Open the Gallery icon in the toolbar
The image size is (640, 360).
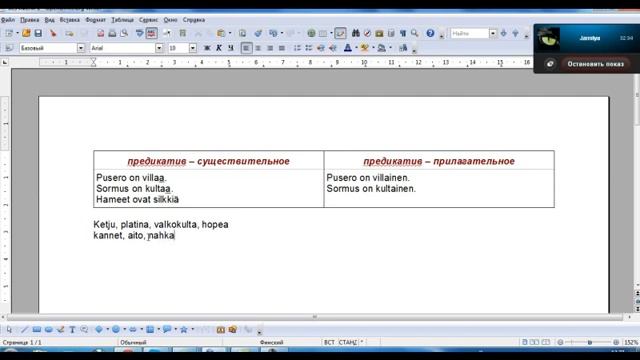[x=379, y=33]
